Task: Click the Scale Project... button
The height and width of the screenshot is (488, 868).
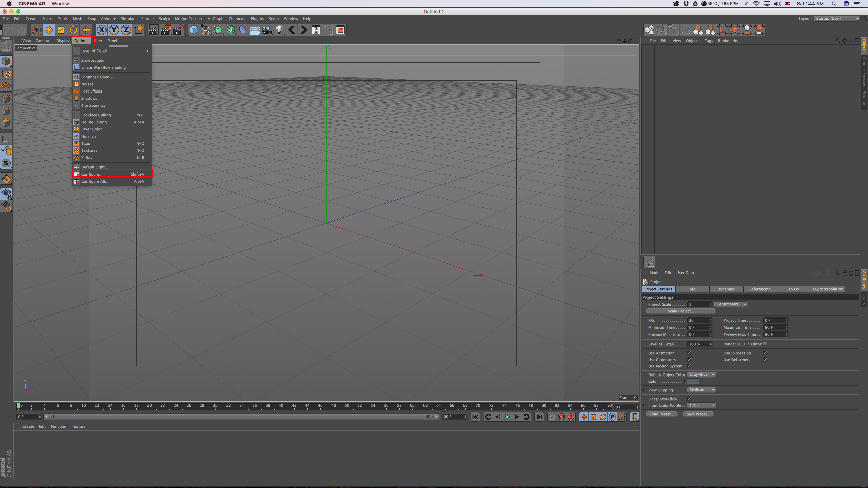Action: tap(680, 311)
